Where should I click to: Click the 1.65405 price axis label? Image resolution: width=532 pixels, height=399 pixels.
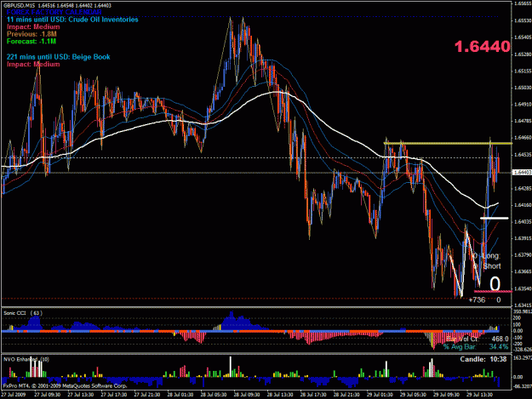523,37
